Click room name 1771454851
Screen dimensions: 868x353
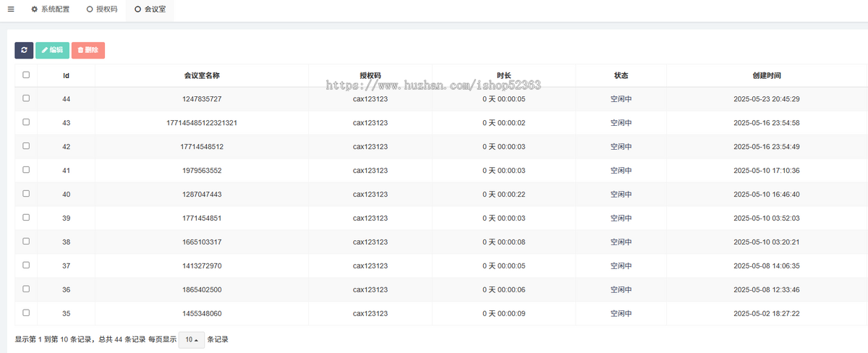202,218
